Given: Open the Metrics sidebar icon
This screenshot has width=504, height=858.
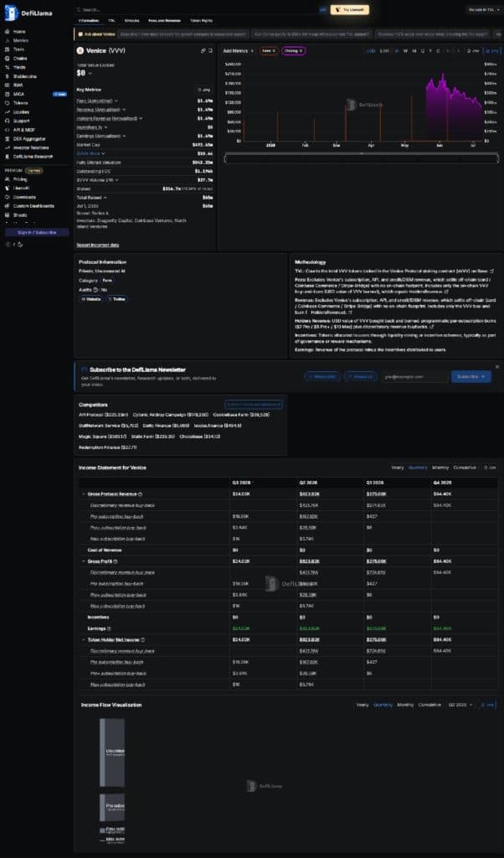Looking at the screenshot, I should [x=7, y=40].
